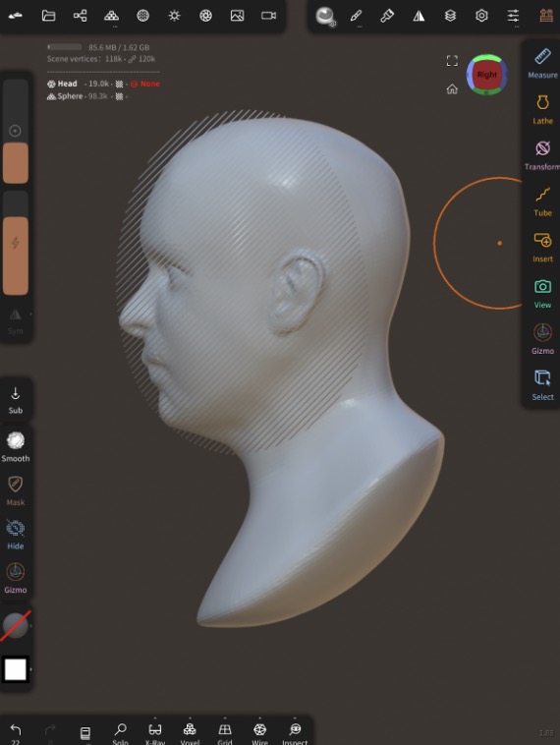
Task: Pick the Hide tool
Action: pyautogui.click(x=15, y=535)
